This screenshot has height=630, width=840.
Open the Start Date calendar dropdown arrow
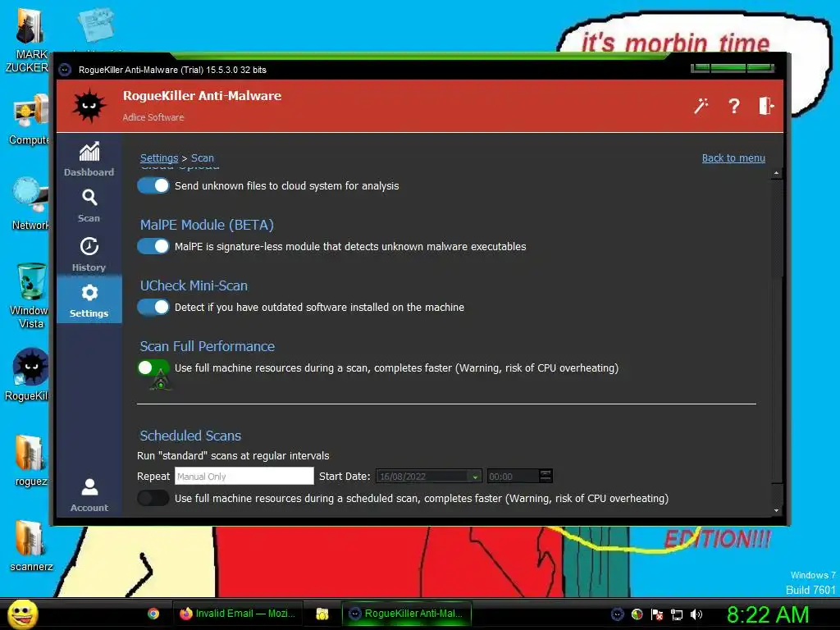475,477
